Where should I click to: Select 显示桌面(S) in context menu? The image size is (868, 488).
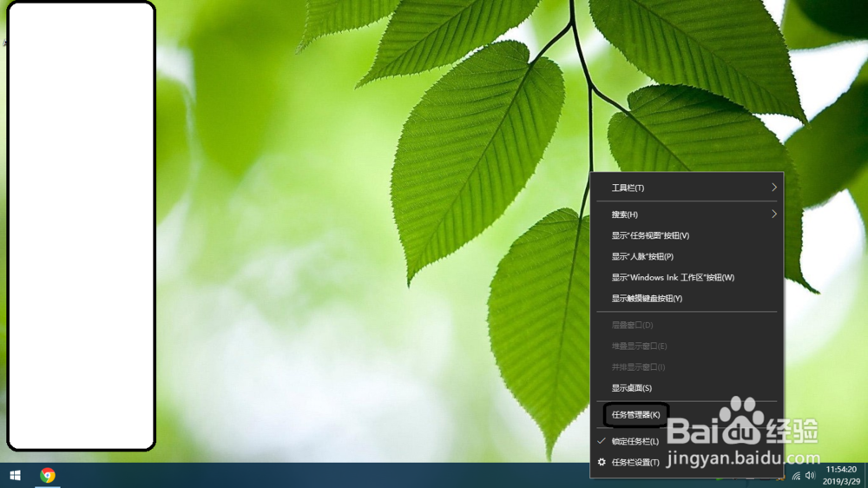point(687,388)
